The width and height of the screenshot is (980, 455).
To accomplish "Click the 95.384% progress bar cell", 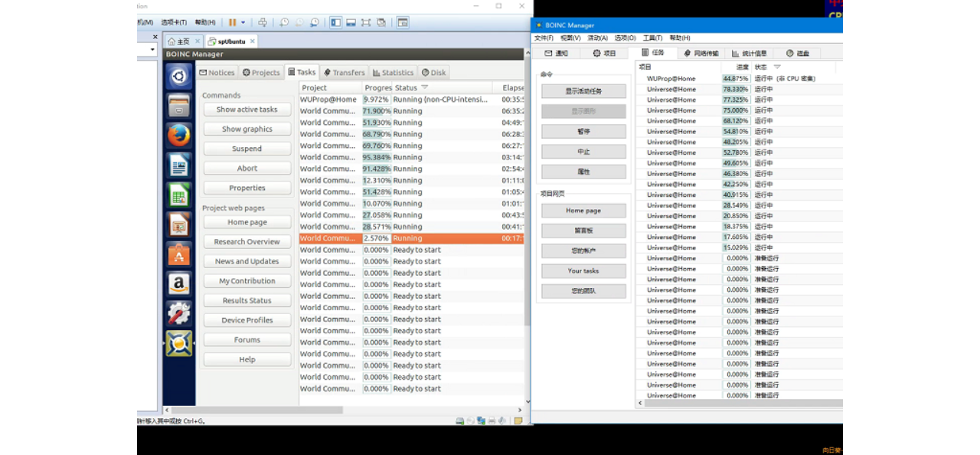I will pos(377,157).
